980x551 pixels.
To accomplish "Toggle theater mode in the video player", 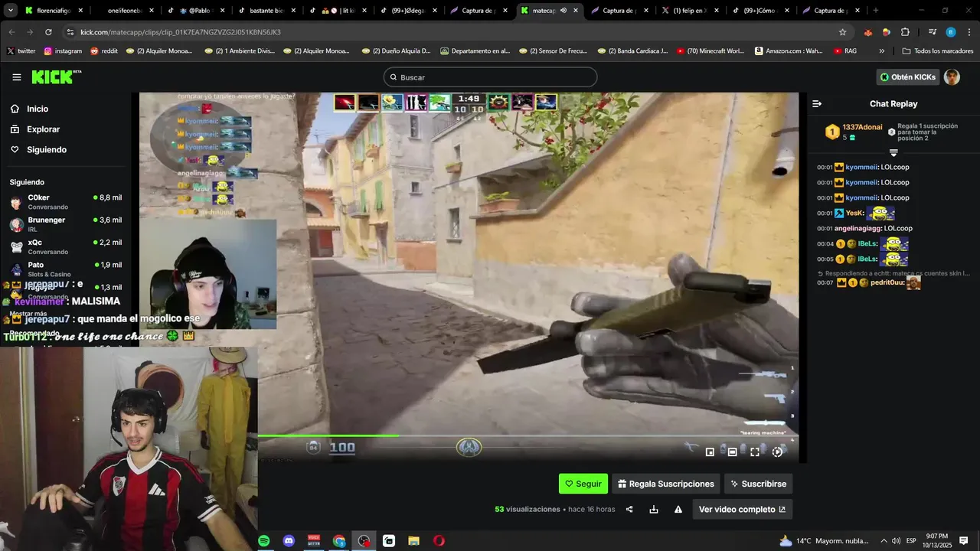I will (732, 452).
